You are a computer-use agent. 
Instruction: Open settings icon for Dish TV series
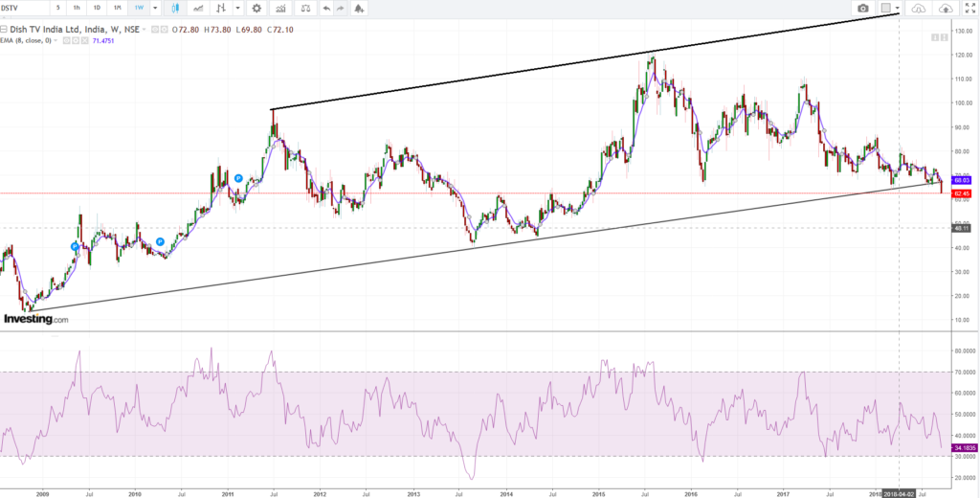[x=165, y=30]
